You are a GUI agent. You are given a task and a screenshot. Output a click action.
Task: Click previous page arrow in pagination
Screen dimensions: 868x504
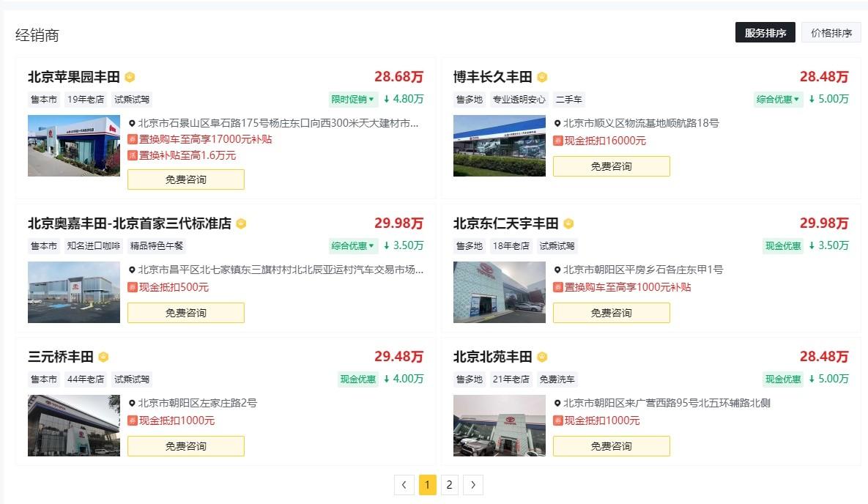(x=404, y=484)
